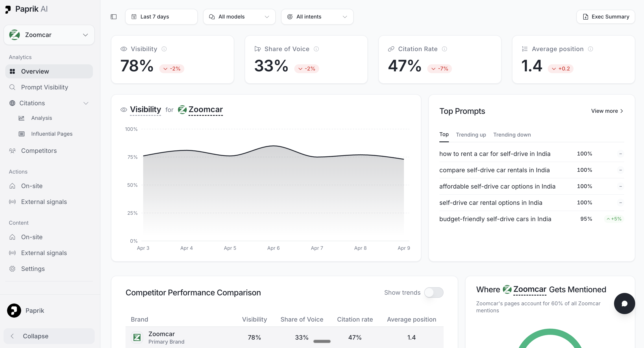The height and width of the screenshot is (348, 644).
Task: Click the eye icon beside chart Visibility title
Action: tap(124, 109)
